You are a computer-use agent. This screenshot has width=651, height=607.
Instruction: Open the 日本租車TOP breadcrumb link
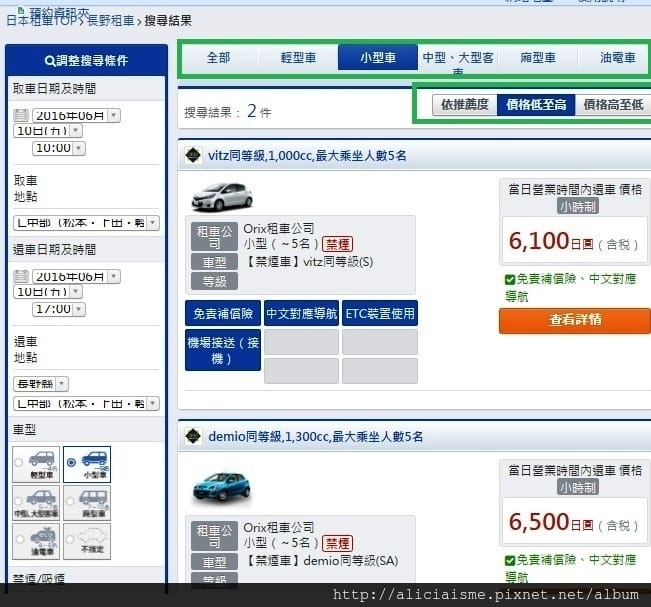(x=42, y=20)
